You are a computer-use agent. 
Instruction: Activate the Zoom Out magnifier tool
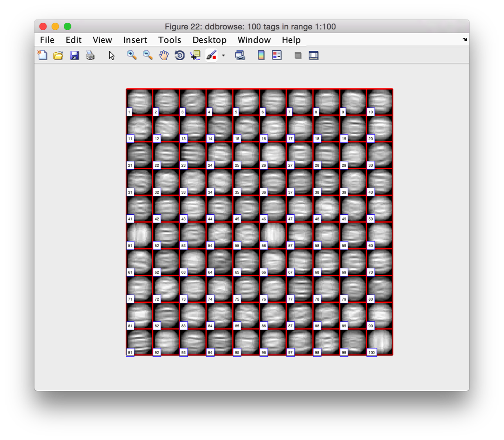[x=147, y=55]
